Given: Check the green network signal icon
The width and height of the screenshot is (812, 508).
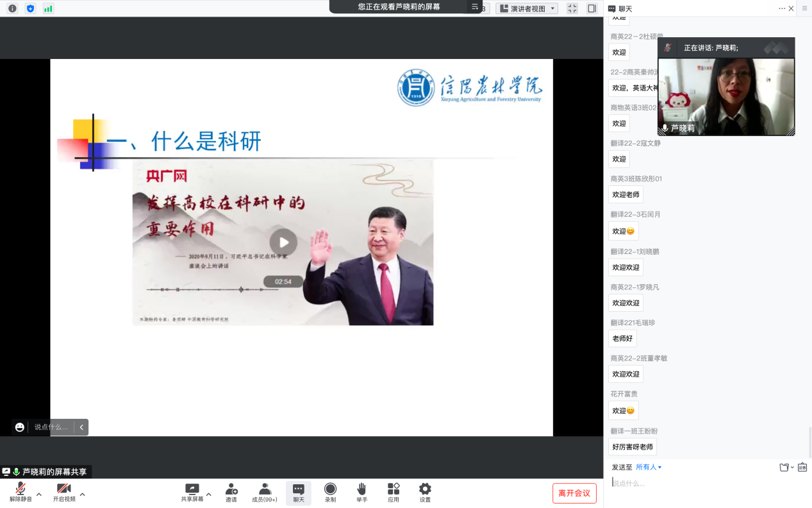Looking at the screenshot, I should [48, 8].
